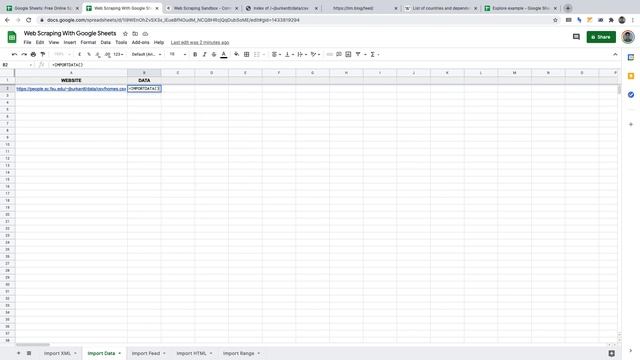640x360 pixels.
Task: Open the functions dropdown
Action: coord(375,54)
